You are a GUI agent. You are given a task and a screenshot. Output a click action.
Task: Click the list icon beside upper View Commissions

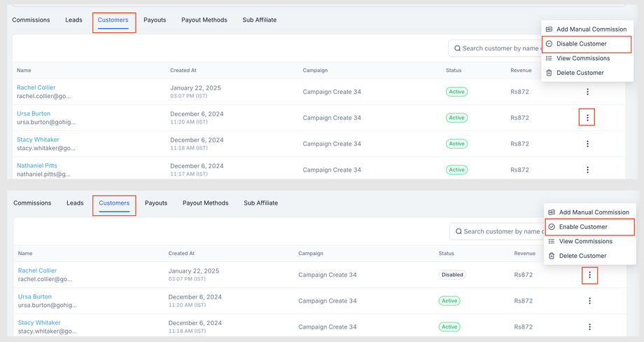(549, 58)
